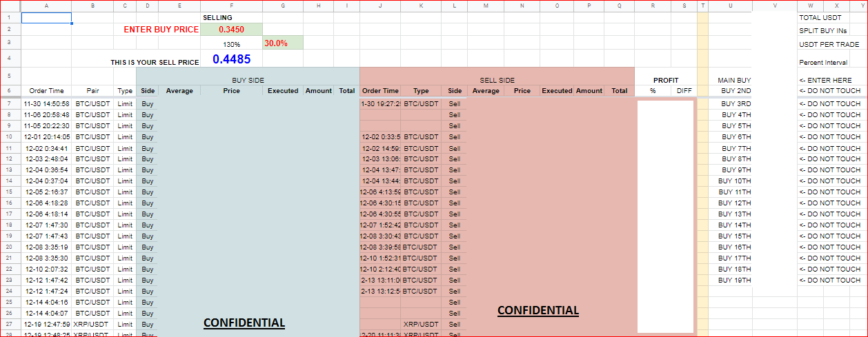Click buy order time 11-06 20:58:48
Image resolution: width=868 pixels, height=337 pixels.
pyautogui.click(x=46, y=114)
